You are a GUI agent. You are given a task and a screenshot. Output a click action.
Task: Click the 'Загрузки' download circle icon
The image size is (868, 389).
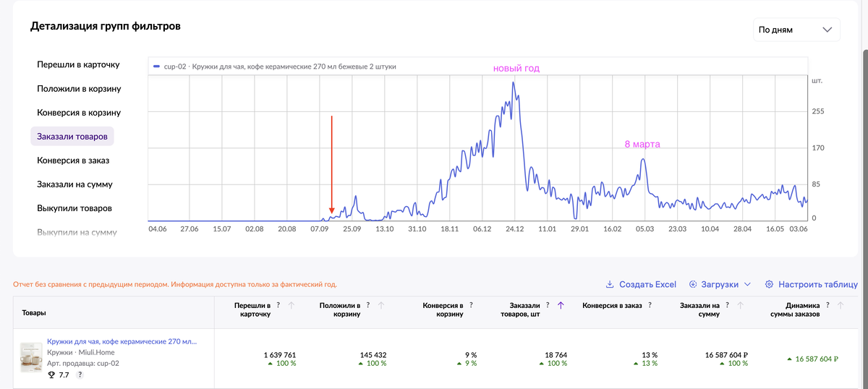694,284
